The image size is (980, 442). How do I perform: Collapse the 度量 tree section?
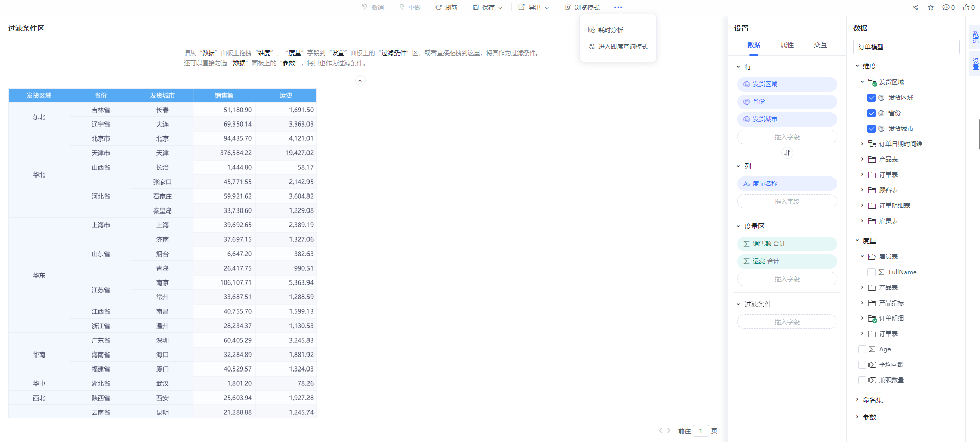pos(857,240)
